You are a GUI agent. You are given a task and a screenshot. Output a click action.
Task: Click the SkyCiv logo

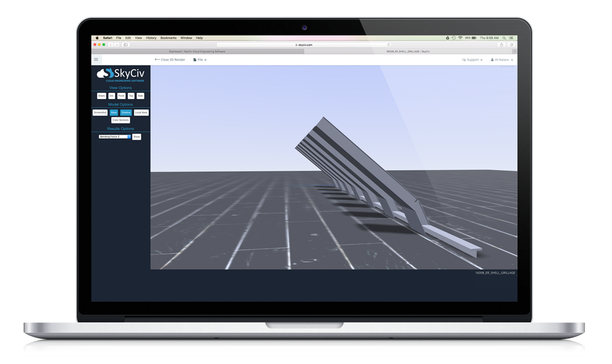pyautogui.click(x=121, y=74)
